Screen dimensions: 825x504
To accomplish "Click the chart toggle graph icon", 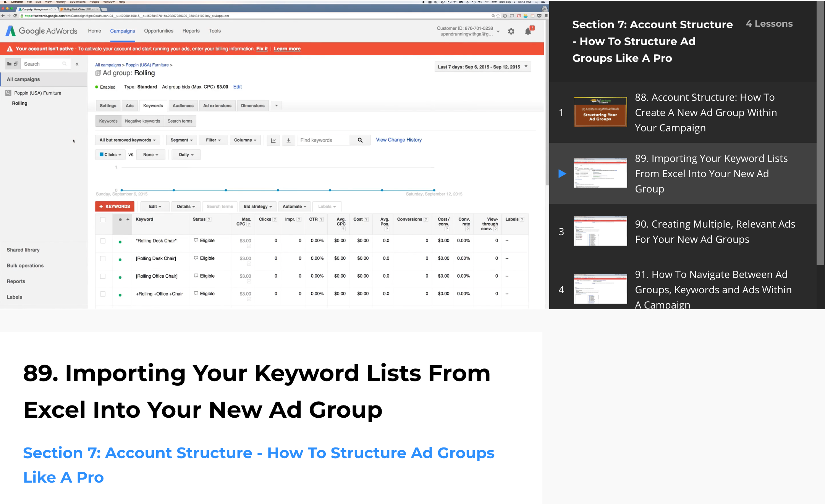I will [273, 140].
